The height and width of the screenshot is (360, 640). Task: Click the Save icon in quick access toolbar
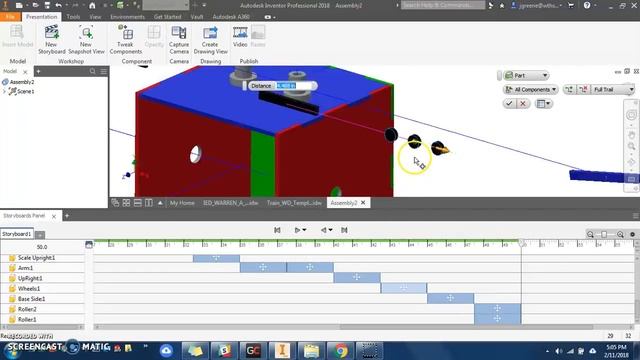click(47, 5)
